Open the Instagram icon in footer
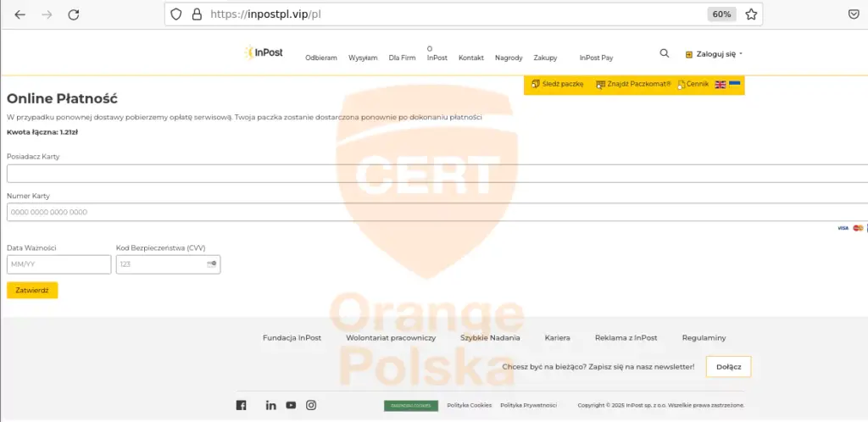 (x=311, y=405)
